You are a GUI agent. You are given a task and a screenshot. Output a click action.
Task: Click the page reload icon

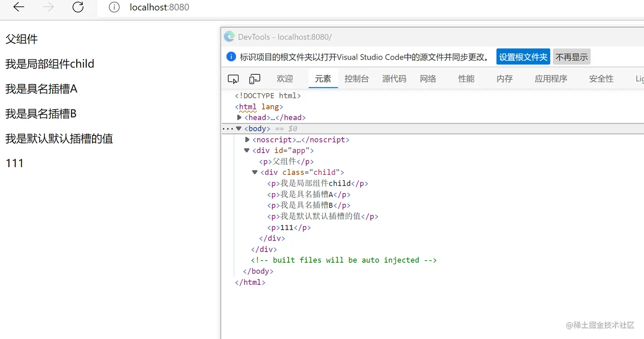tap(78, 7)
